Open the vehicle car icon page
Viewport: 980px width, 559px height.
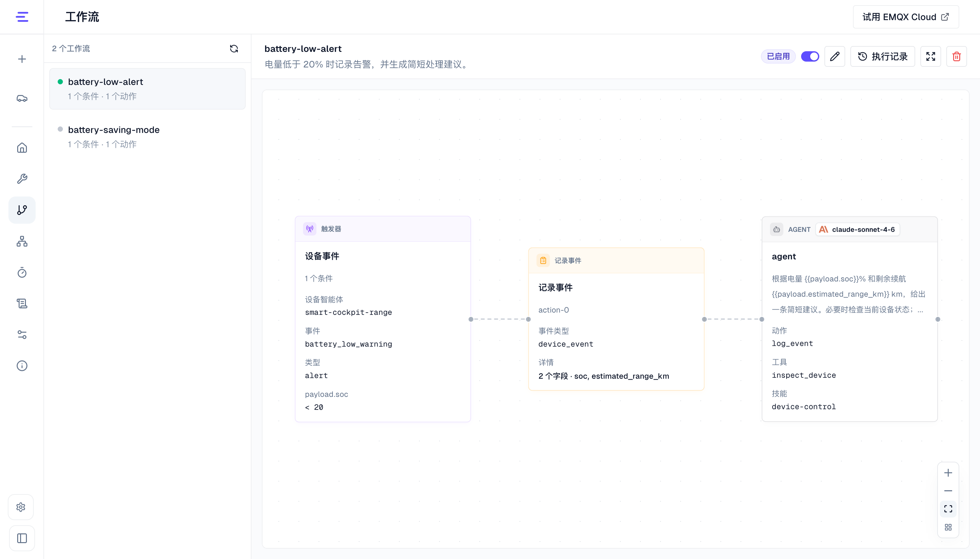coord(22,99)
